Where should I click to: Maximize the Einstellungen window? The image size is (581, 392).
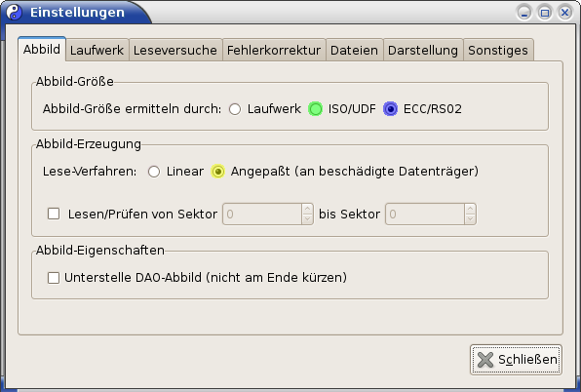point(545,13)
